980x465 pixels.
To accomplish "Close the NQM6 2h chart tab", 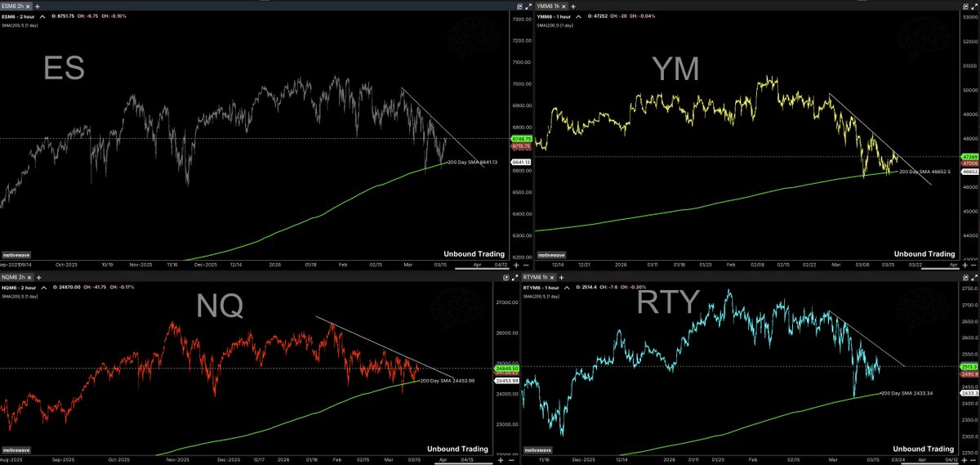I will pyautogui.click(x=29, y=278).
